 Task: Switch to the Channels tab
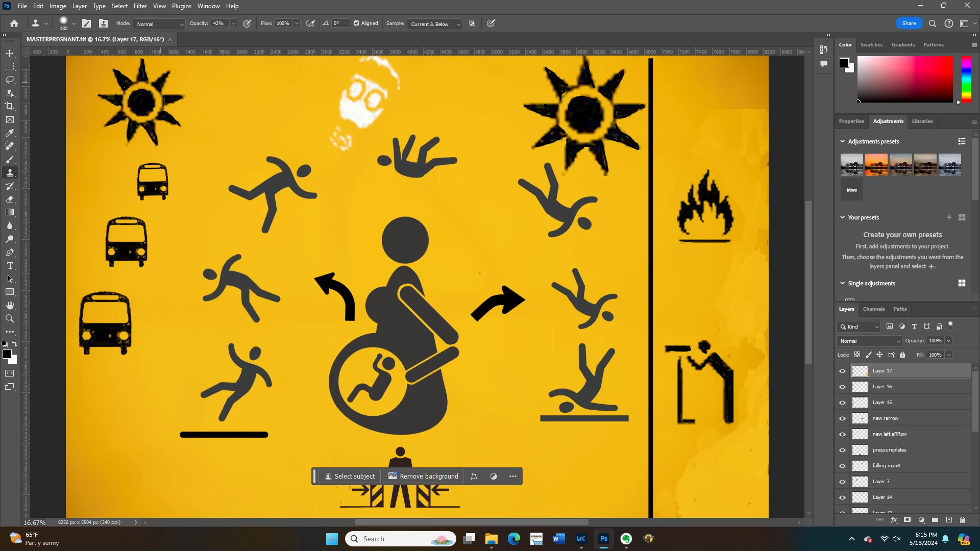(x=873, y=309)
